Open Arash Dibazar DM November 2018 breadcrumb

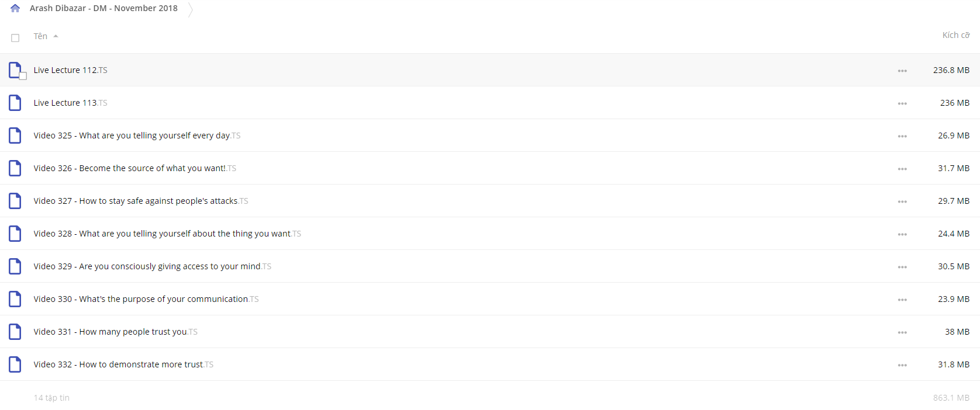[x=103, y=8]
